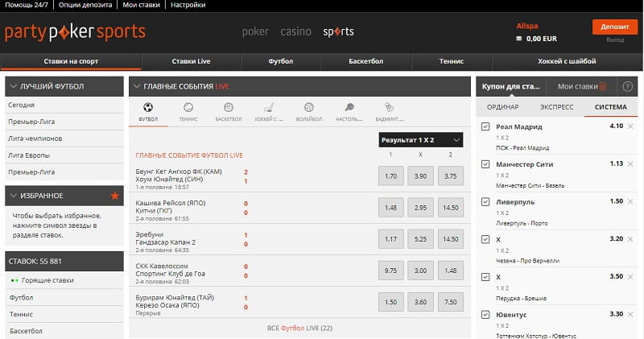Screen dimensions: 644x339
Task: Collapse the Главные события Live section
Action: (x=136, y=86)
